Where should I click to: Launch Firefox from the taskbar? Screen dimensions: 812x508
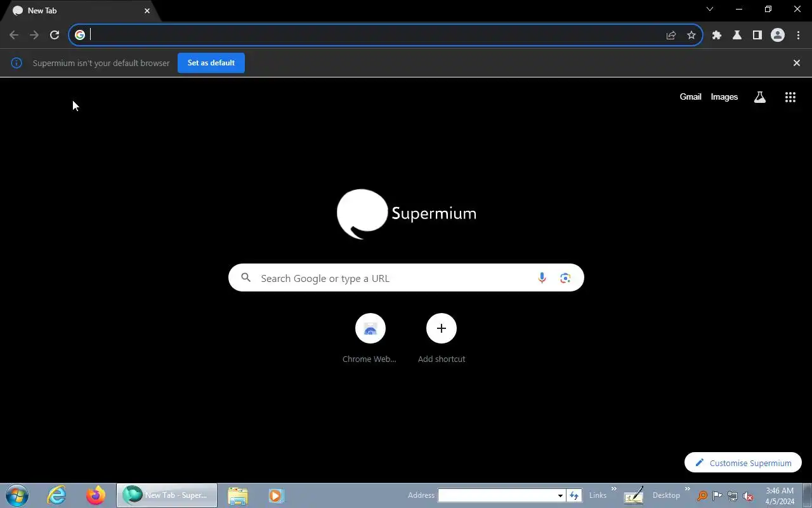tap(96, 495)
